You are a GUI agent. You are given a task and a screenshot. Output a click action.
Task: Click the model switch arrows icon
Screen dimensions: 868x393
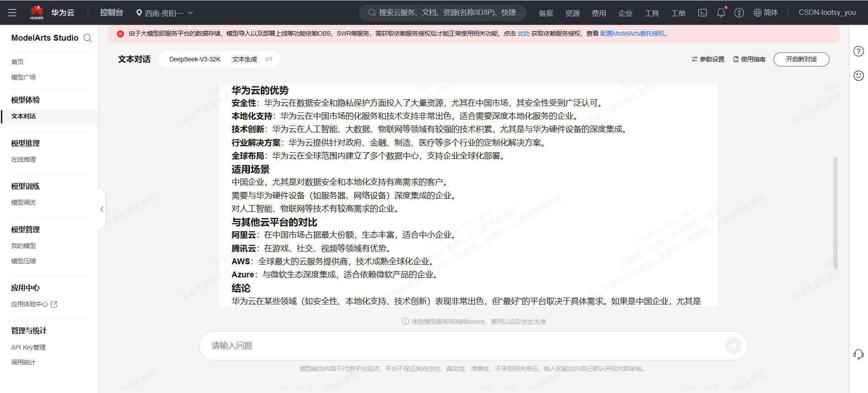click(269, 59)
